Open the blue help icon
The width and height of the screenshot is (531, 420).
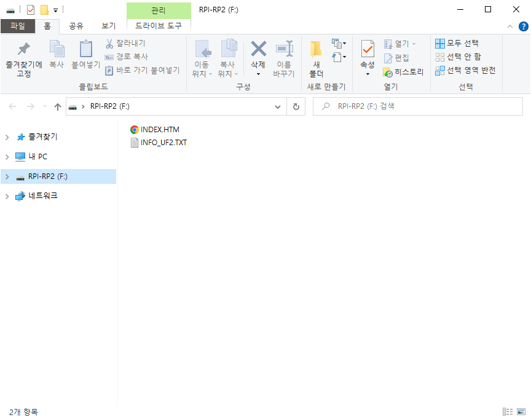tap(523, 26)
